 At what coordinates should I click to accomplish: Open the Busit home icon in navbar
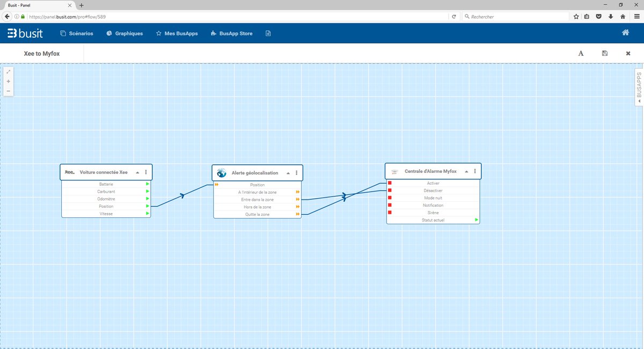[625, 33]
